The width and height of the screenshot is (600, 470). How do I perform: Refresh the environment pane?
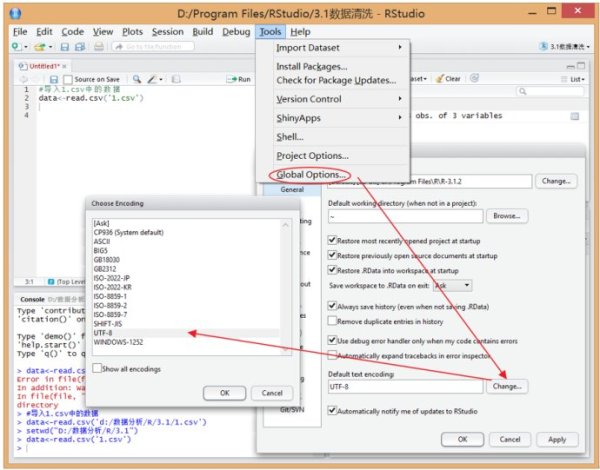pyautogui.click(x=474, y=78)
